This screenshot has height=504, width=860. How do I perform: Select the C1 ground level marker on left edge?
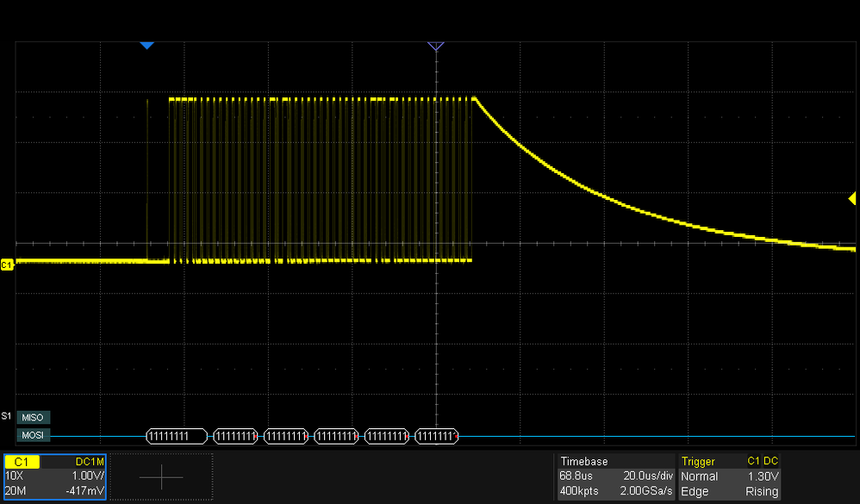7,265
